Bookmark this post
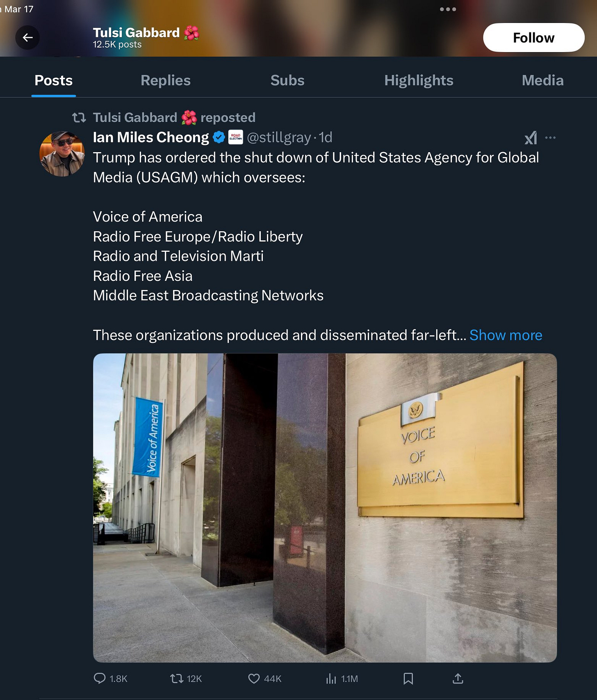Screen dimensions: 597x700 coord(408,678)
